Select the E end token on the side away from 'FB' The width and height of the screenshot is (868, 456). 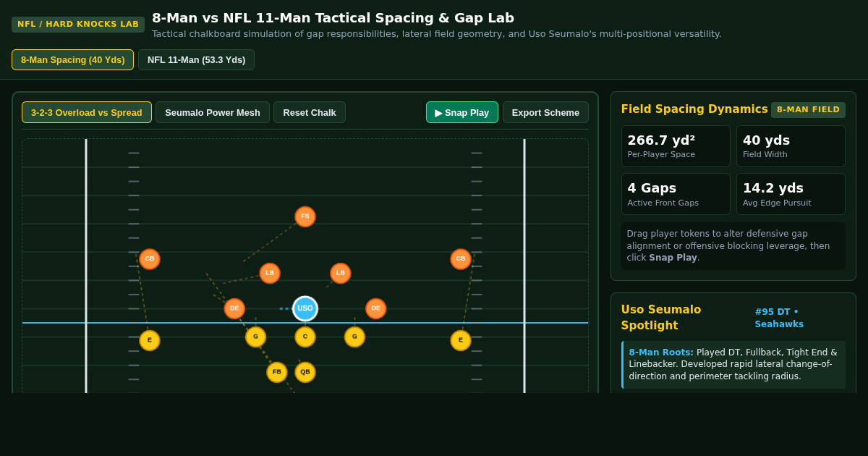[x=461, y=340]
